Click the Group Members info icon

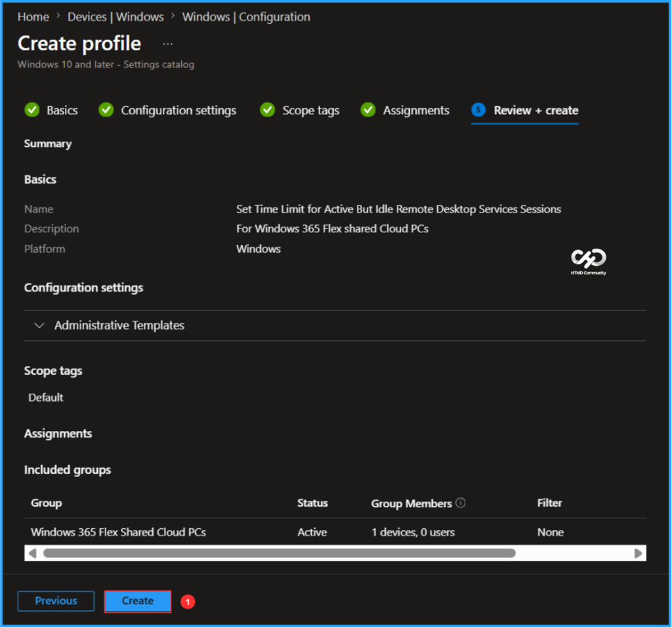(x=460, y=503)
